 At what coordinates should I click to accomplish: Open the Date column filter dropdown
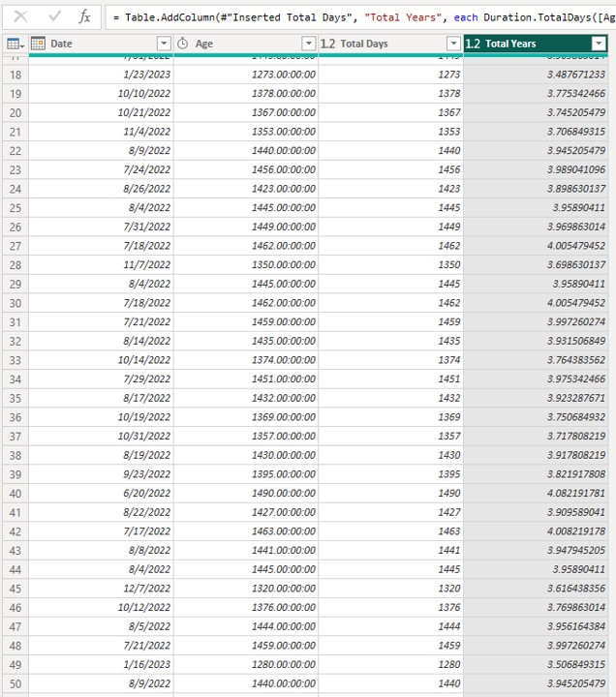coord(164,44)
